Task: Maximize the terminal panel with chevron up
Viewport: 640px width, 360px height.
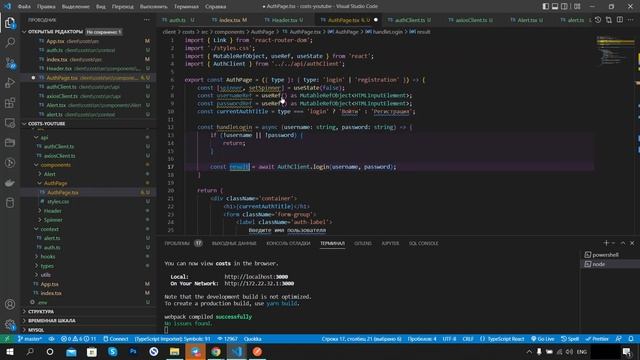Action: coord(623,243)
